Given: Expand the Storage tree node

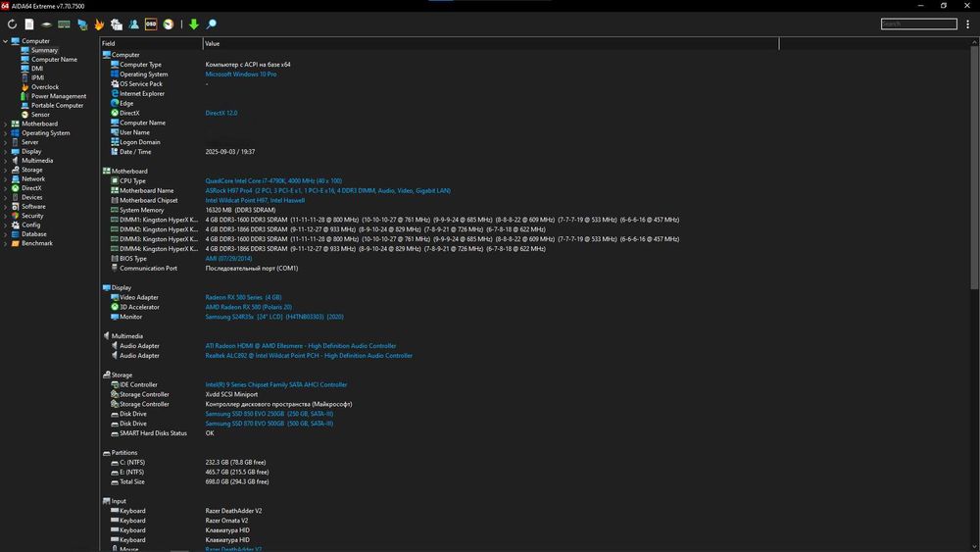Looking at the screenshot, I should pyautogui.click(x=6, y=170).
